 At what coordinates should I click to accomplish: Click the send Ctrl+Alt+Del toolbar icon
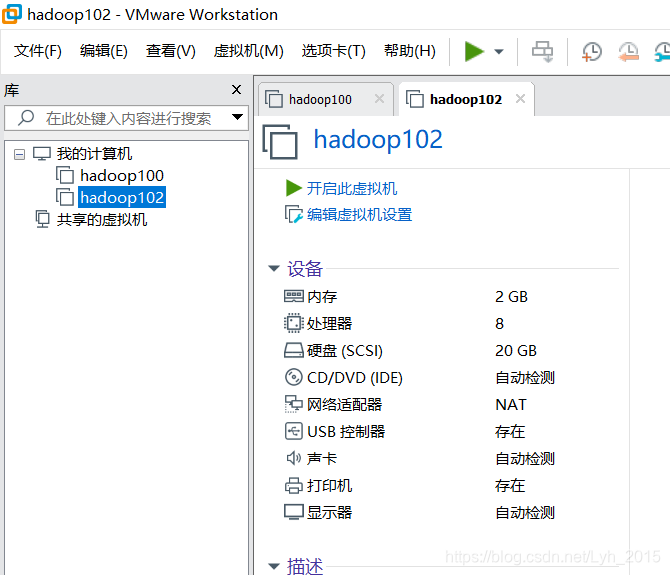coord(543,52)
